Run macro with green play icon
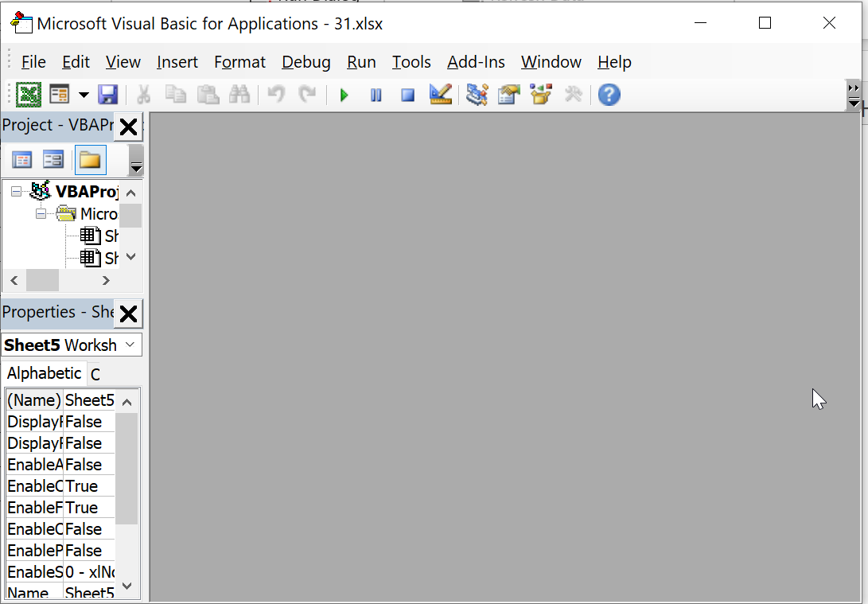The width and height of the screenshot is (868, 604). [x=344, y=95]
